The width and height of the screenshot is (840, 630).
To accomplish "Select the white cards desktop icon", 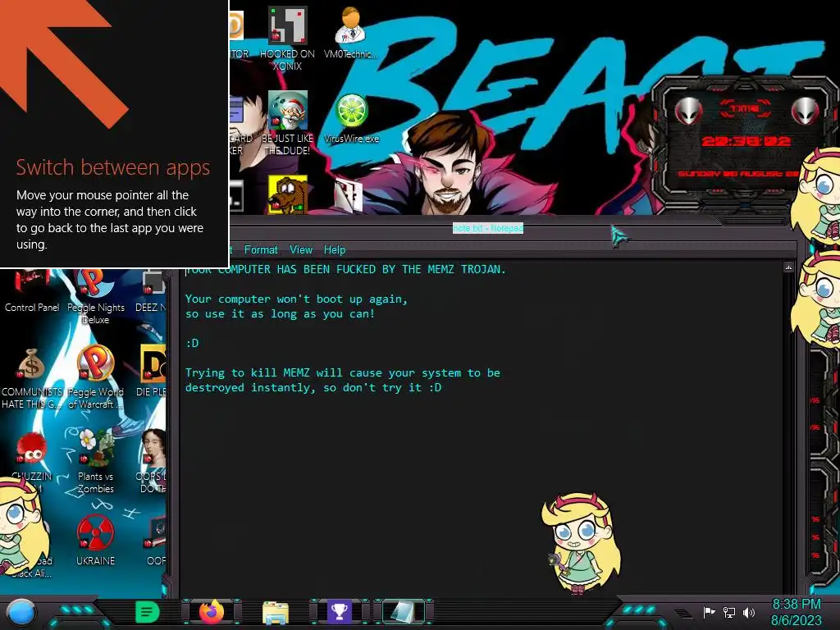I will tap(349, 195).
